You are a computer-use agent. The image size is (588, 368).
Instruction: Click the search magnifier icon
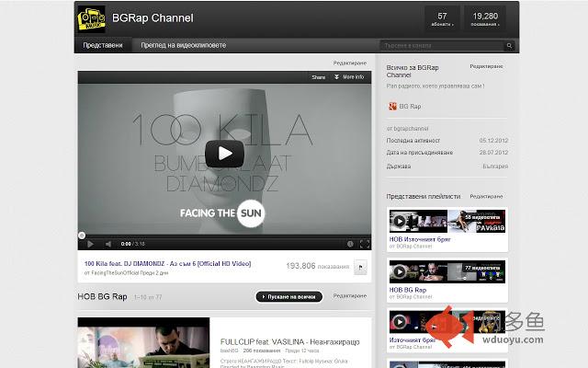coord(509,46)
